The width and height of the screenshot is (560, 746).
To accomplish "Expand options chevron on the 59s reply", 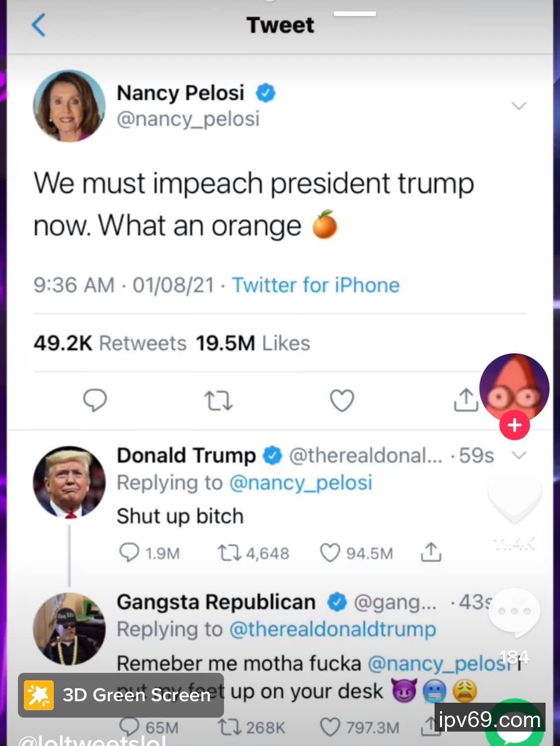I will [x=519, y=455].
